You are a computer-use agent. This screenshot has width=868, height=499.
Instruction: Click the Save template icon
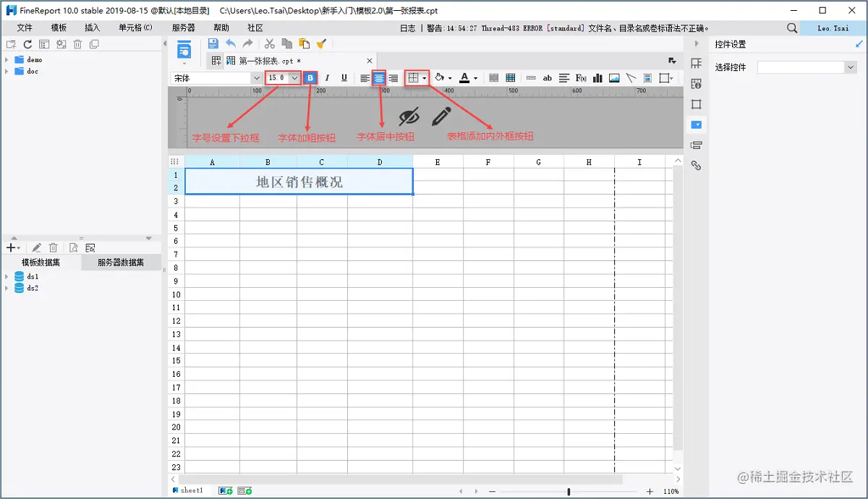coord(213,43)
